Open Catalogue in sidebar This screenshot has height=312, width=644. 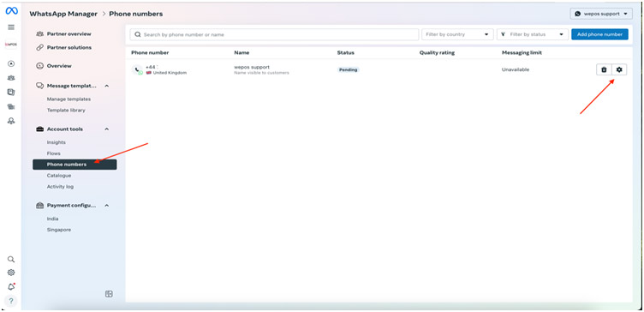59,176
